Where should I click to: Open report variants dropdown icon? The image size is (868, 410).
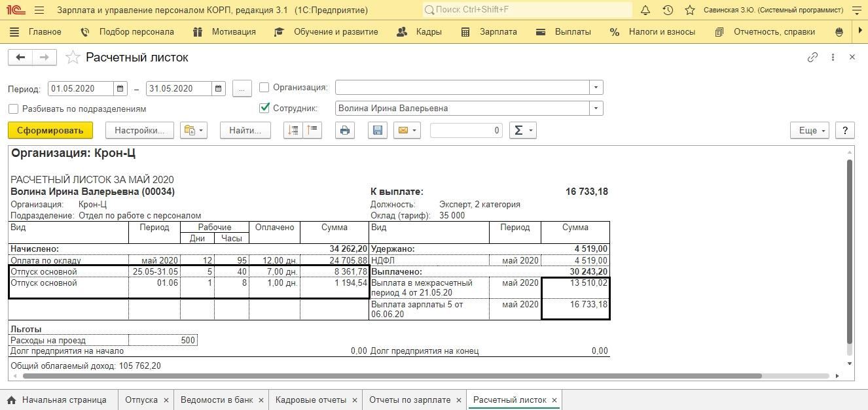pos(193,130)
